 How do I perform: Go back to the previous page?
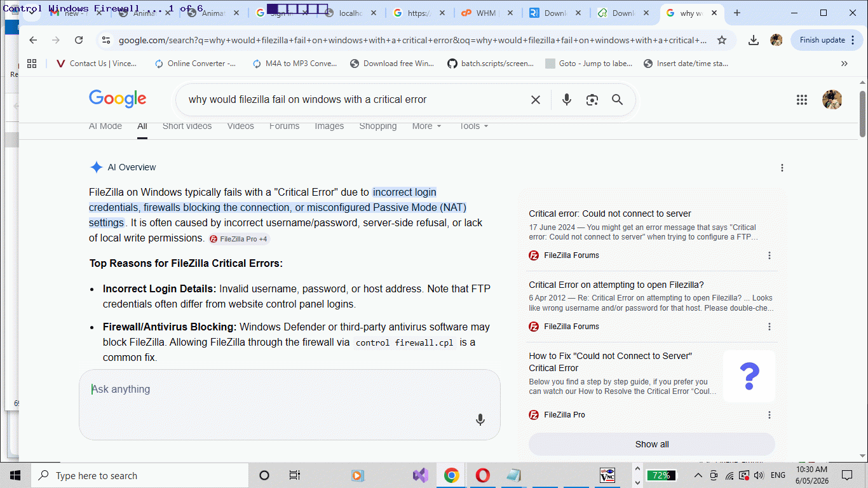click(x=33, y=40)
